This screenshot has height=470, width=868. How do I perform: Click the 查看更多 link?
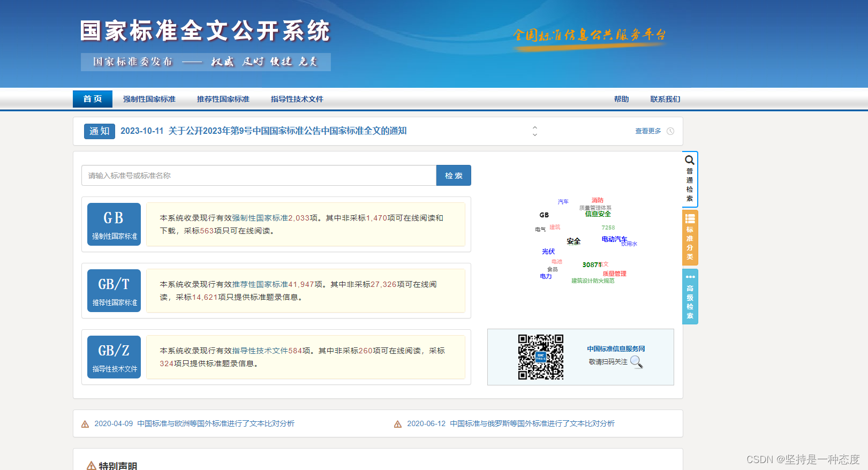[648, 131]
